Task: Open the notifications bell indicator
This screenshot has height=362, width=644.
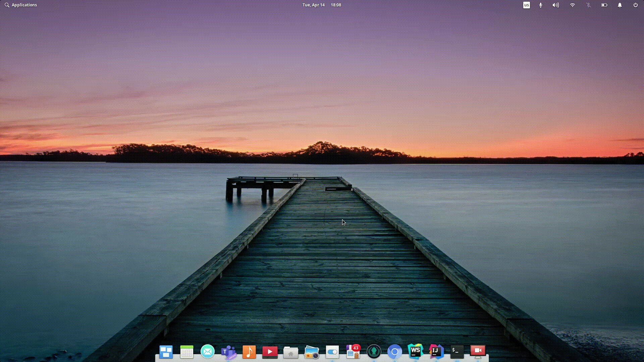Action: [x=620, y=5]
